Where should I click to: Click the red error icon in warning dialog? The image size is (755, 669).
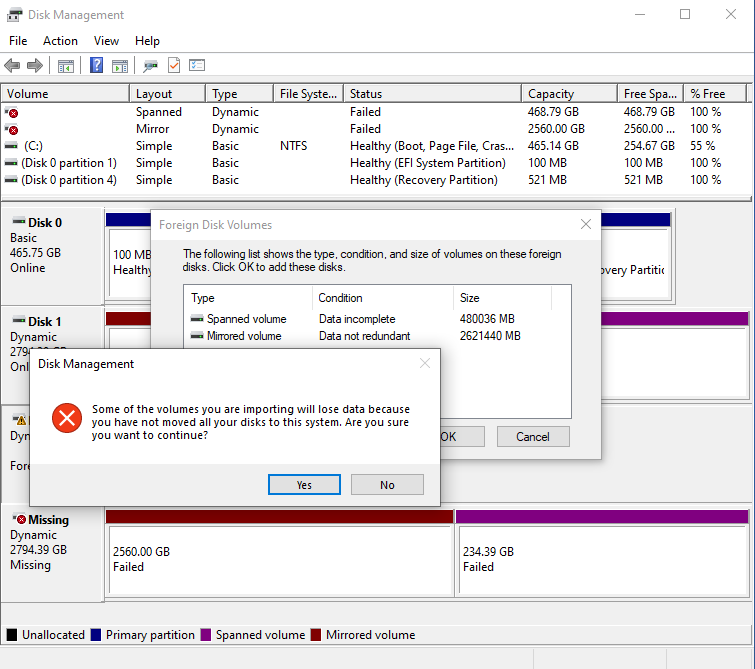[67, 418]
